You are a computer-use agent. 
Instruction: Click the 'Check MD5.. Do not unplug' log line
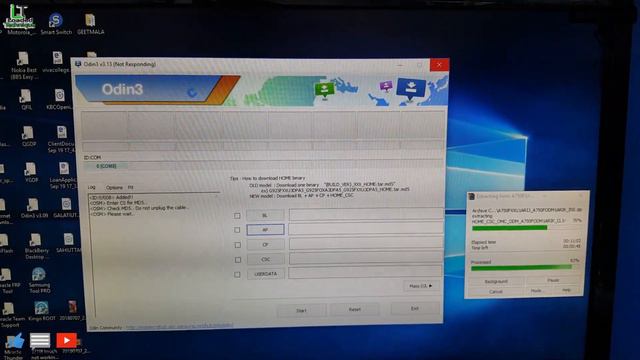(x=139, y=208)
